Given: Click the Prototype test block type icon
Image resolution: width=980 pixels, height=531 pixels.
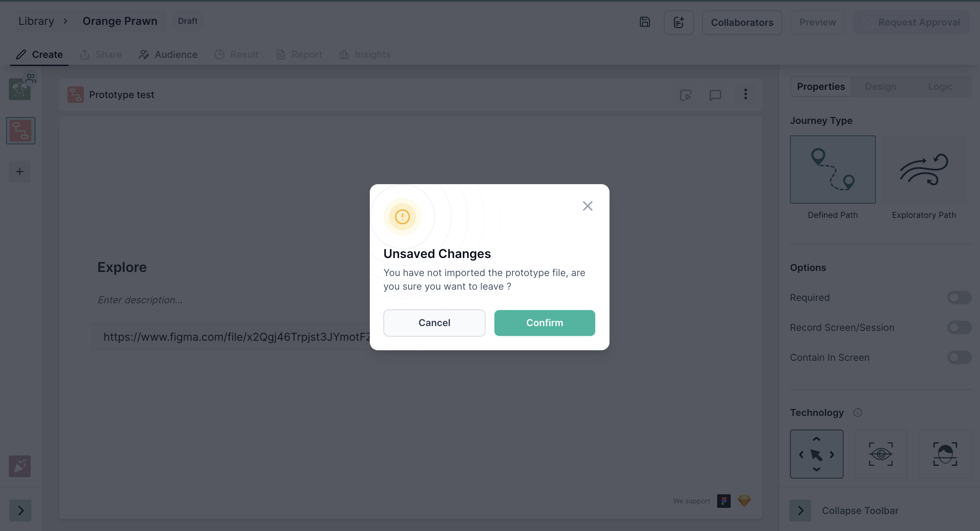Looking at the screenshot, I should 75,94.
